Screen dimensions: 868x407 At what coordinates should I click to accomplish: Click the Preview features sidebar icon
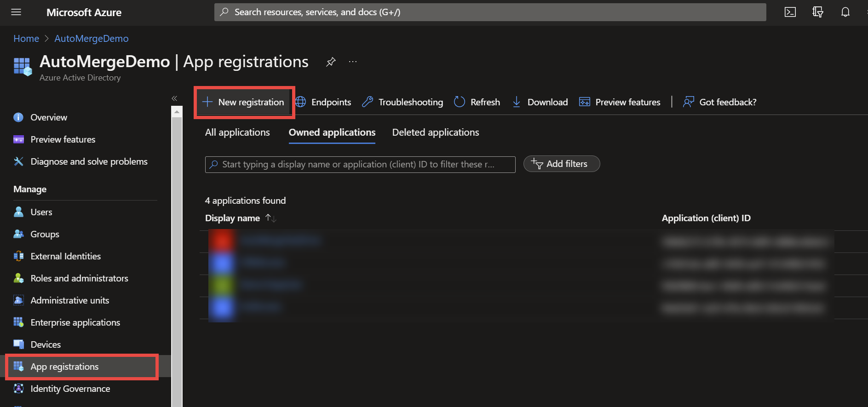(18, 139)
